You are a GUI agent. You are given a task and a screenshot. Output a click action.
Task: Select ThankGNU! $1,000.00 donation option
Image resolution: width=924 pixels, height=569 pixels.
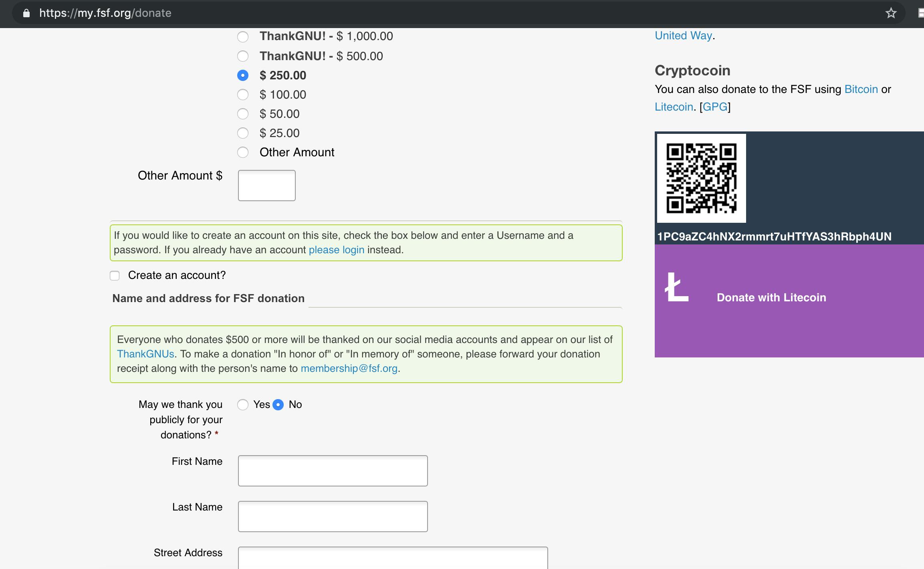point(243,37)
